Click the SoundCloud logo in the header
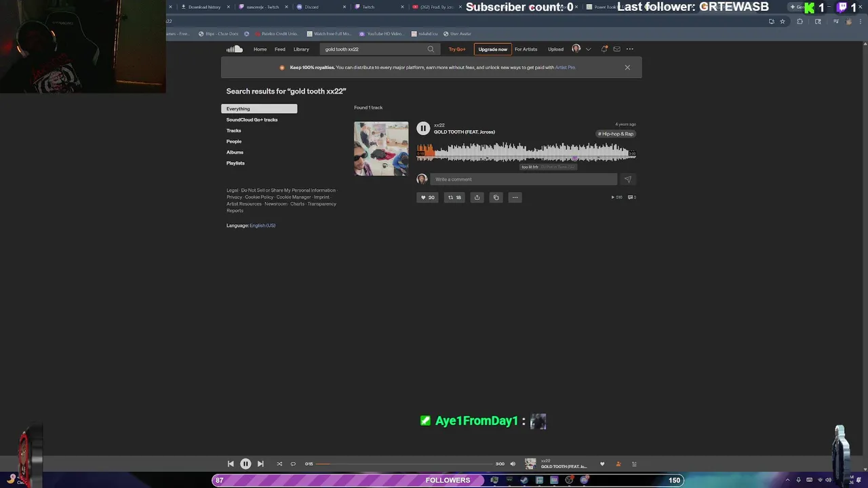 click(x=235, y=49)
